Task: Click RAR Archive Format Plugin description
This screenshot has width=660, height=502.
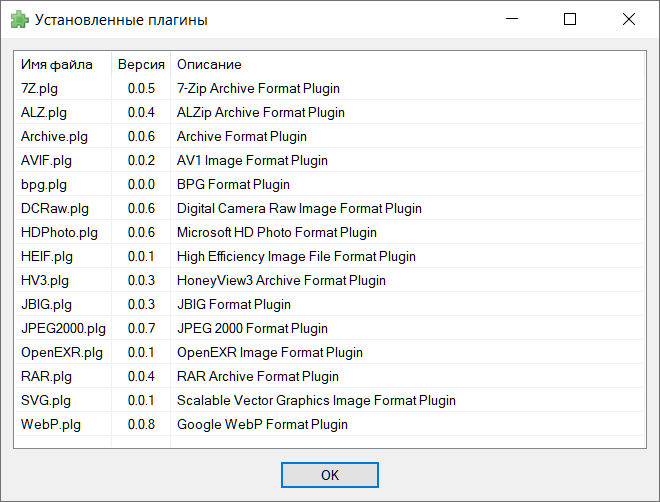Action: pyautogui.click(x=258, y=377)
